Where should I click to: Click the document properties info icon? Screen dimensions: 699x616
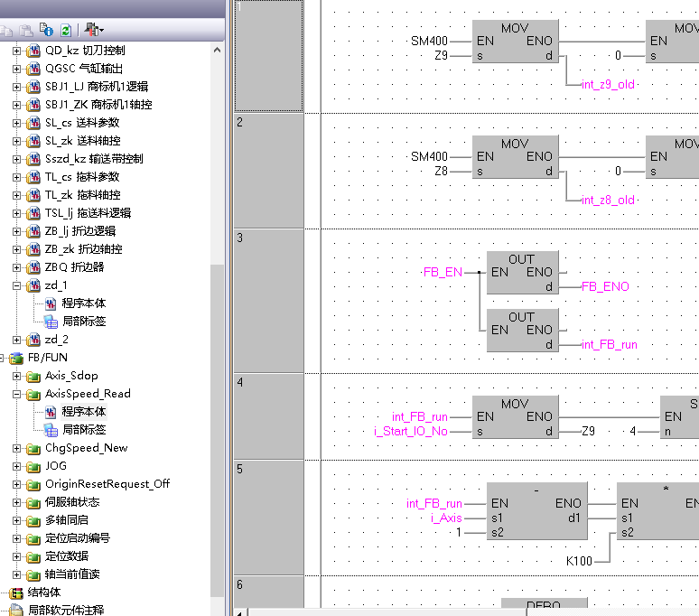(x=47, y=30)
